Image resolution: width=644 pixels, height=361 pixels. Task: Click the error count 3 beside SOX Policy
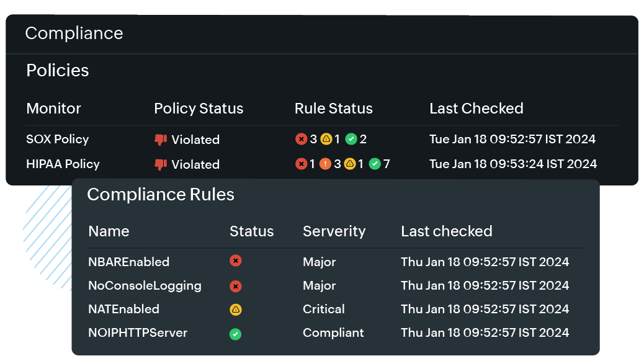coord(310,139)
